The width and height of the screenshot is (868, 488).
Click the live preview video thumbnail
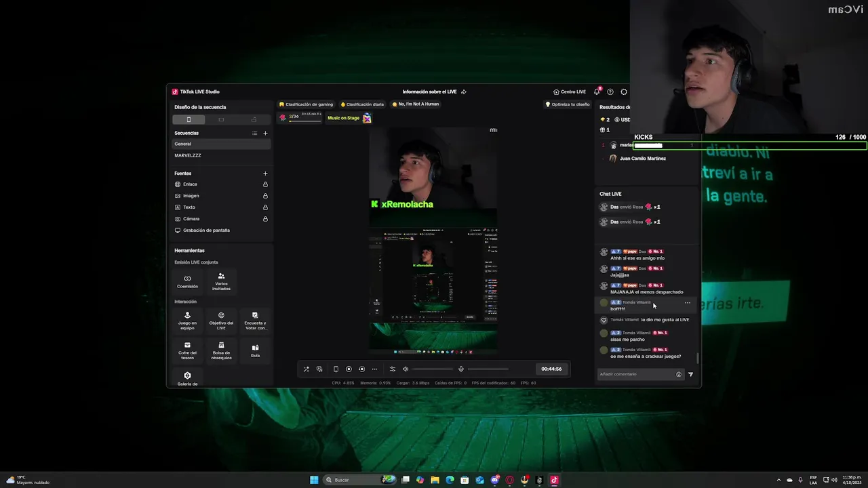pyautogui.click(x=434, y=240)
